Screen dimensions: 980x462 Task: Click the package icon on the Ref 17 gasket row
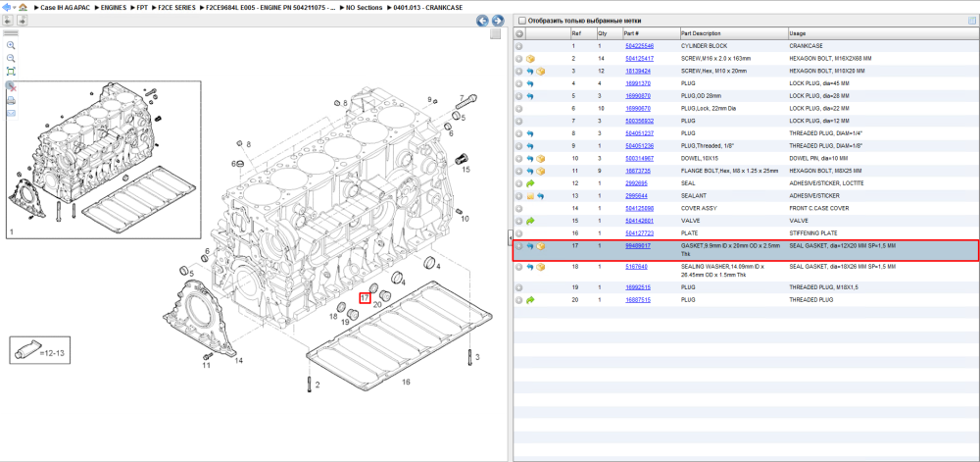pos(541,246)
